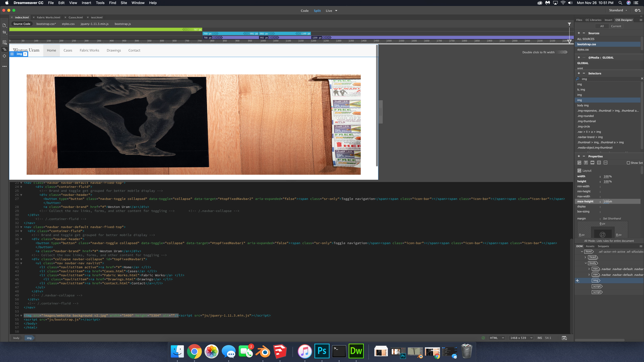Click the hamburger icon on the img element display
This screenshot has width=644, height=362.
(12, 54)
